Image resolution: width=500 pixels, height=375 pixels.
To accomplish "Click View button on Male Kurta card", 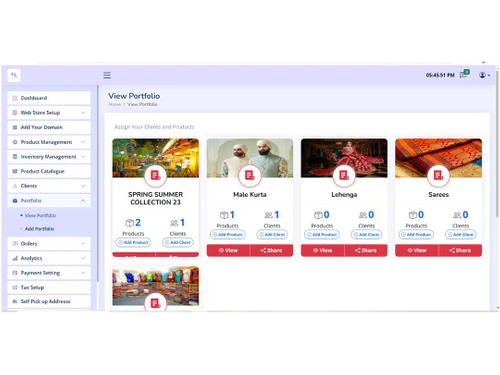I will (x=228, y=250).
